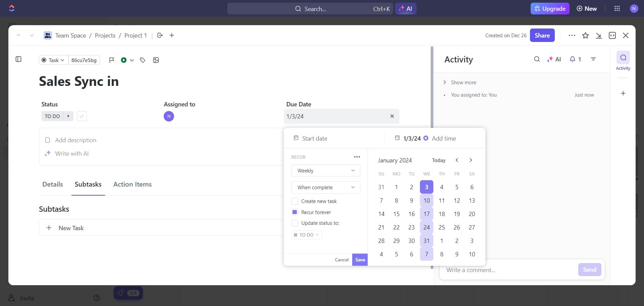Screen dimensions: 644x306
Task: Open the Weekly recurrence dropdown
Action: (325, 171)
